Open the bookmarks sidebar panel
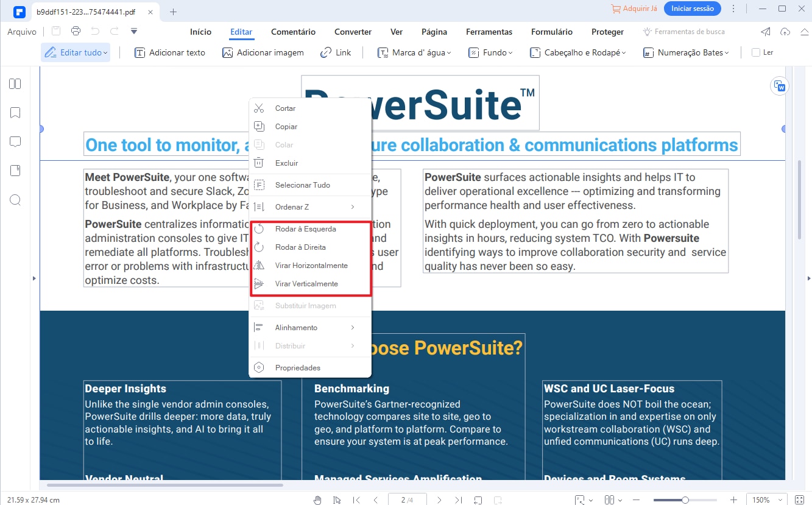This screenshot has width=812, height=505. pyautogui.click(x=15, y=113)
